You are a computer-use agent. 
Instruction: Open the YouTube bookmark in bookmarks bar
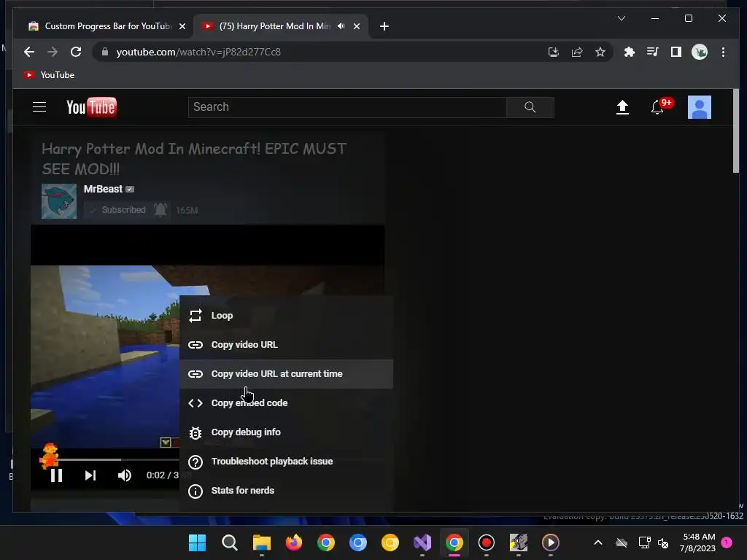(x=50, y=75)
